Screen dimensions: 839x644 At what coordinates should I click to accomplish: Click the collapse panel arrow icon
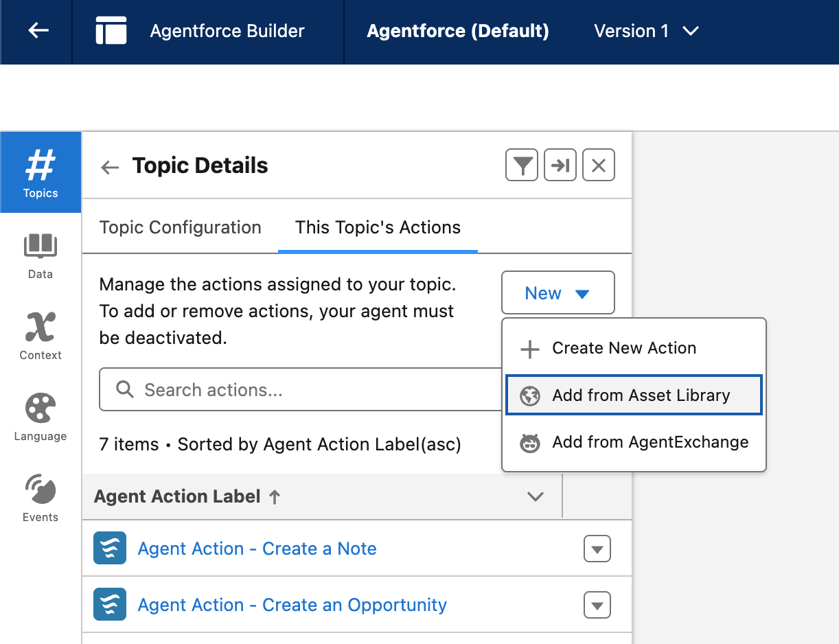[x=560, y=165]
